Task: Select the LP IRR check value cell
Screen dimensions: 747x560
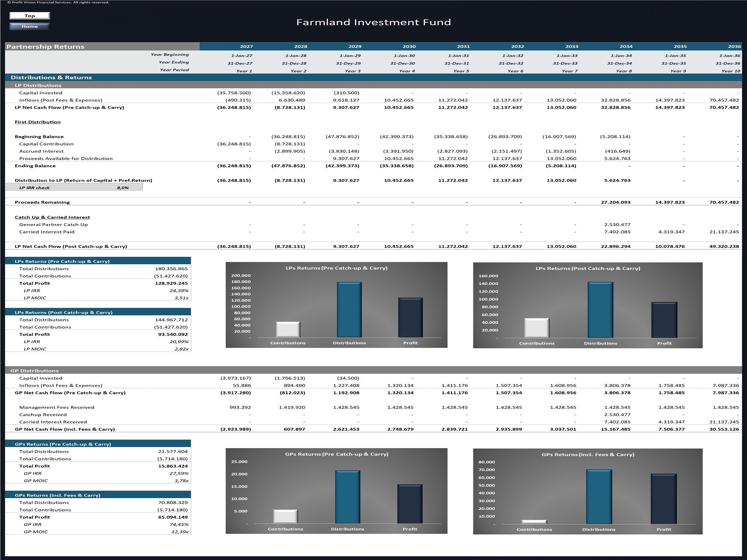Action: [123, 188]
